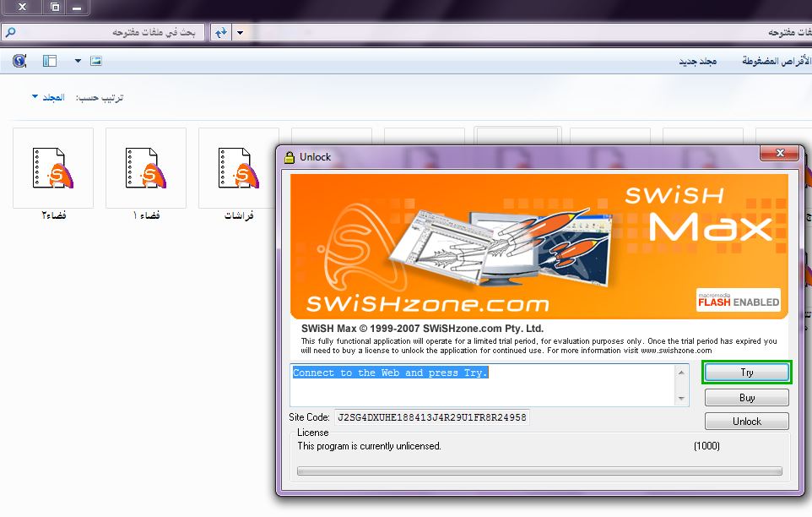Viewport: 812px width, 517px height.
Task: Click the Site Code text field
Action: [431, 417]
